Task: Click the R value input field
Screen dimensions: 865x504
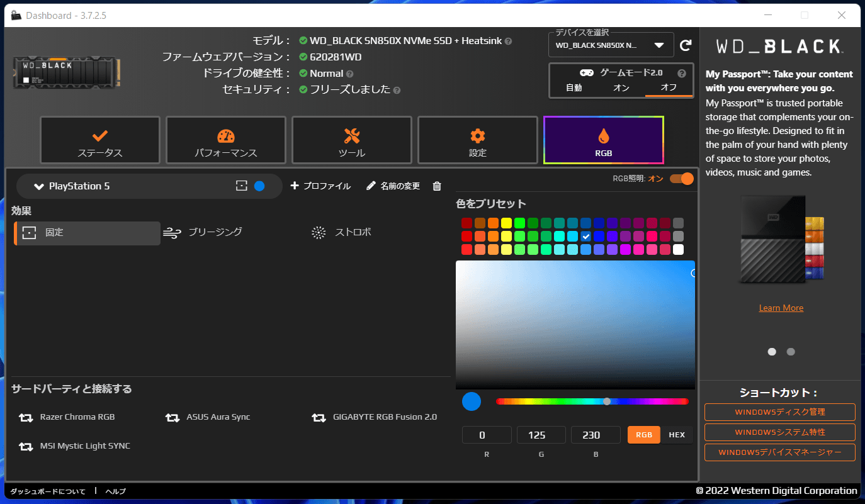Action: [x=487, y=435]
